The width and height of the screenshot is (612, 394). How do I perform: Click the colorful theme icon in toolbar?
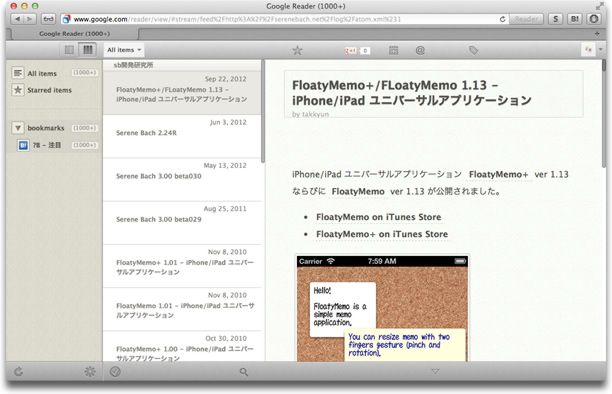coord(588,50)
